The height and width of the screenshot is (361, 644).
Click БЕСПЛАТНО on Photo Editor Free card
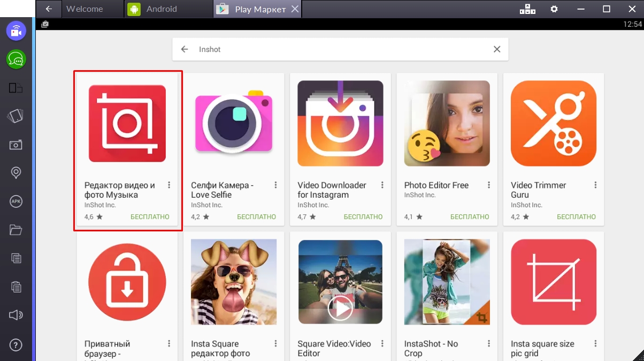coord(470,217)
